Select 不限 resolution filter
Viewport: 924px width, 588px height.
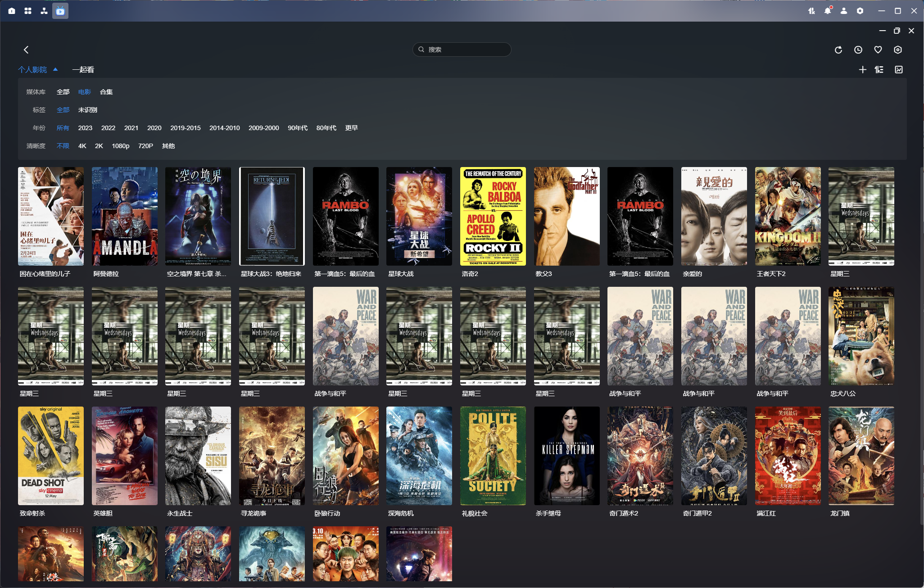click(x=63, y=146)
